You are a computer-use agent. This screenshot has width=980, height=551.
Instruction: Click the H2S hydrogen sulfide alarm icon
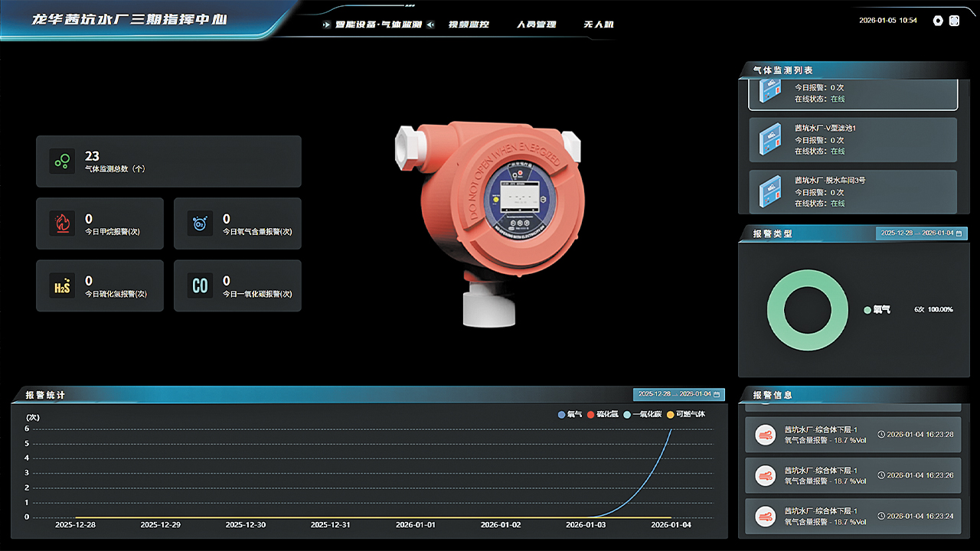[61, 285]
